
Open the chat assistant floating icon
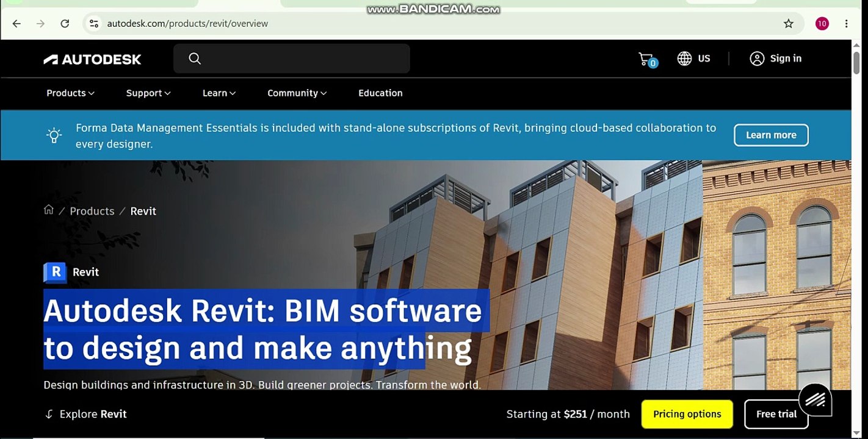pyautogui.click(x=815, y=399)
